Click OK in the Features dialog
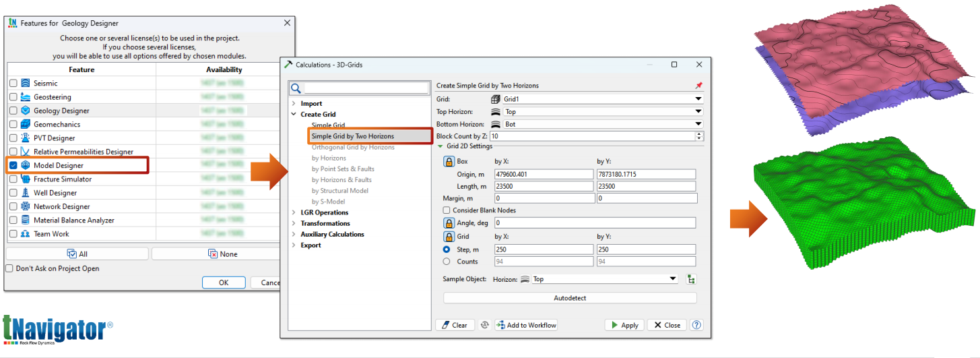Viewport: 980px width, 358px height. click(x=224, y=283)
